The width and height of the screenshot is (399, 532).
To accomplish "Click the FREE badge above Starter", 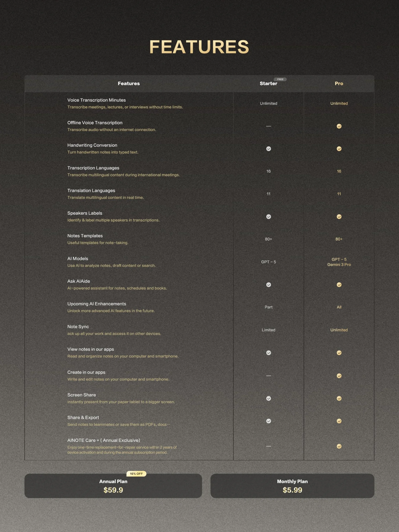I will 280,79.
